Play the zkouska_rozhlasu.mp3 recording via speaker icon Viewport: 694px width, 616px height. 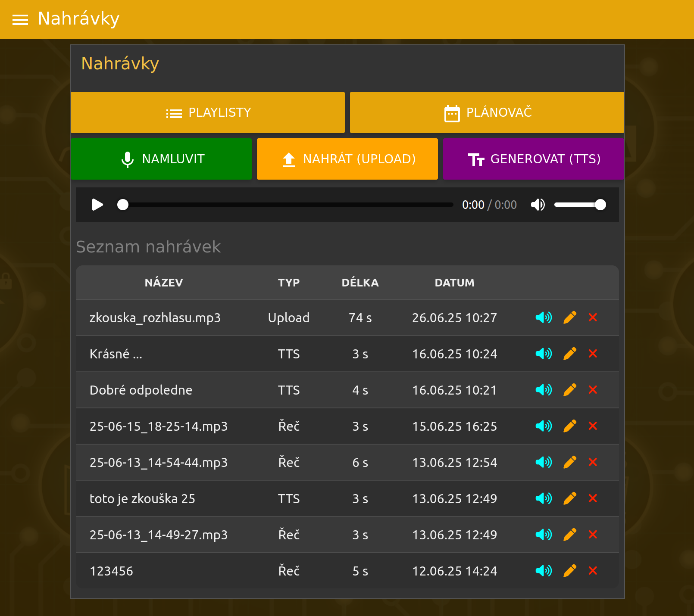(x=543, y=318)
